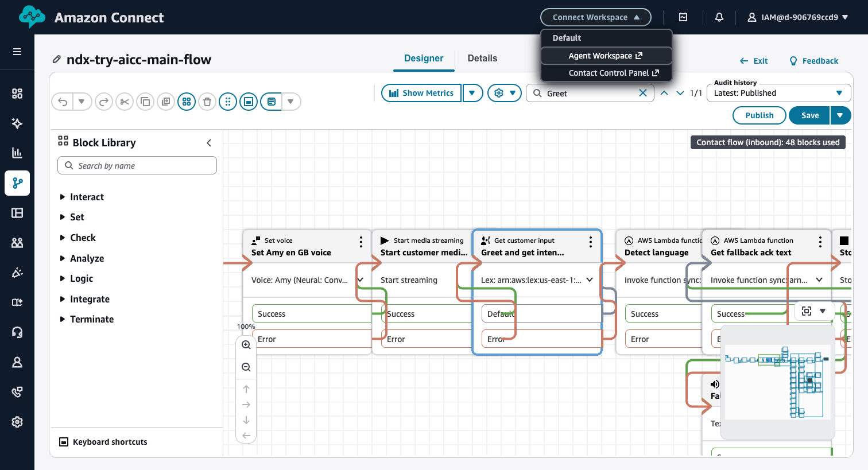
Task: Open the analytics bar chart sidebar icon
Action: coord(17,153)
